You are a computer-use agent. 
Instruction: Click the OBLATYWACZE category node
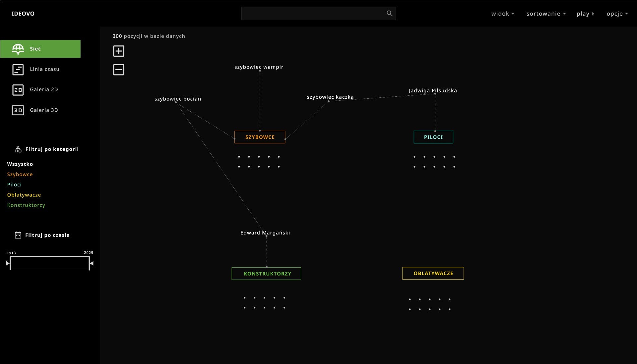click(x=433, y=273)
